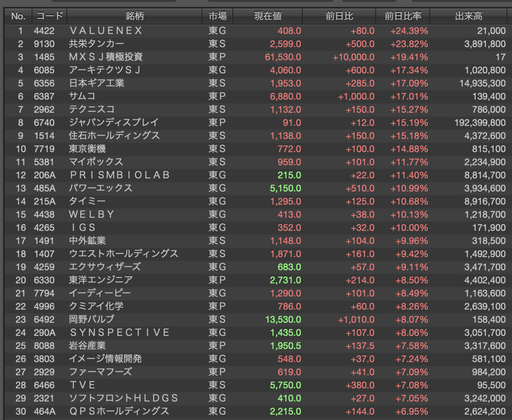Sort by the No. column header
The height and width of the screenshot is (420, 512).
pyautogui.click(x=19, y=17)
